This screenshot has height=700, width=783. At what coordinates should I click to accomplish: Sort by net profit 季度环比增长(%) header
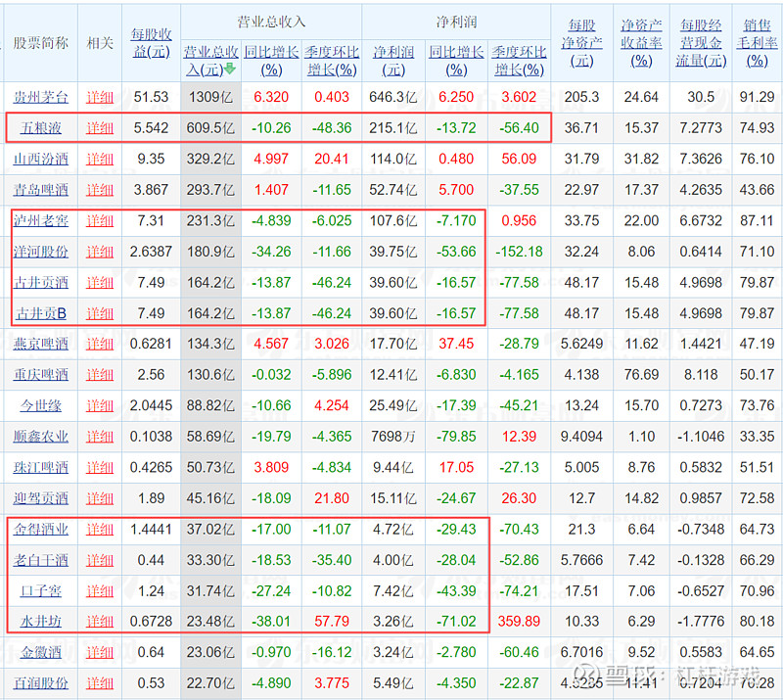519,61
